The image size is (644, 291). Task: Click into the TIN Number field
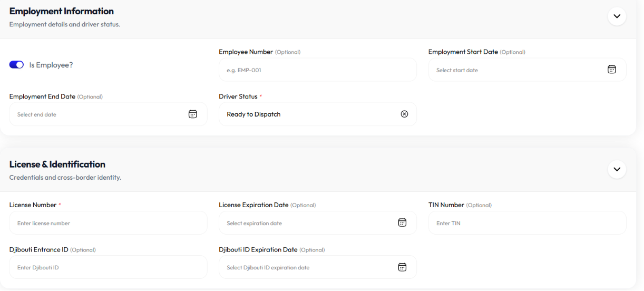[528, 222]
